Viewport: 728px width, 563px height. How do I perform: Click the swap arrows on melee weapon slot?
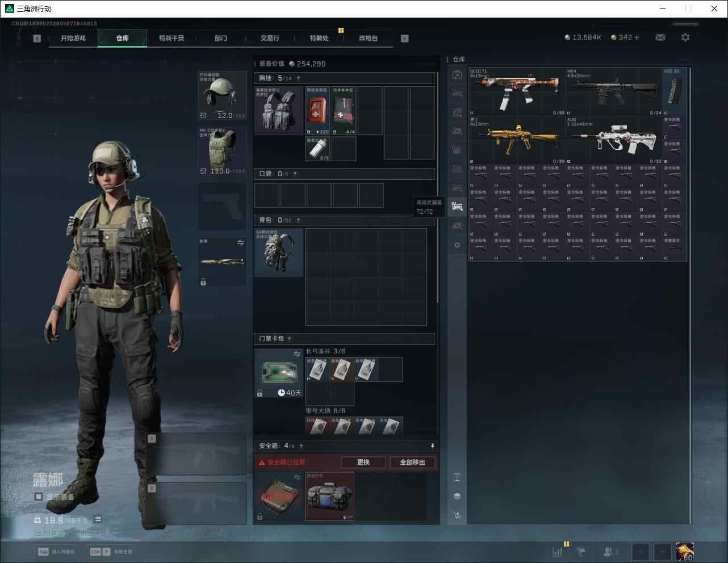[x=240, y=243]
